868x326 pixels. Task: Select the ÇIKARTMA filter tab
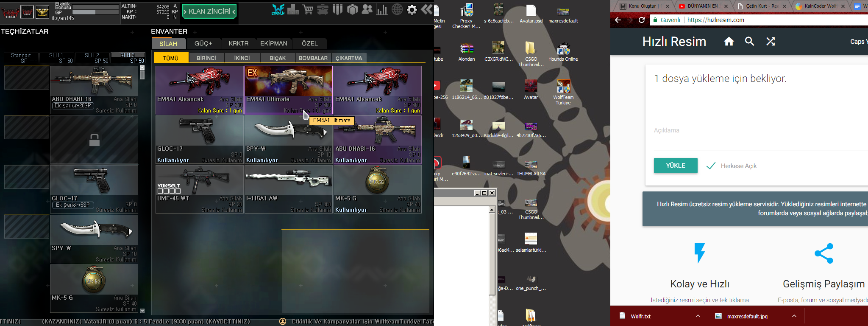click(x=349, y=58)
